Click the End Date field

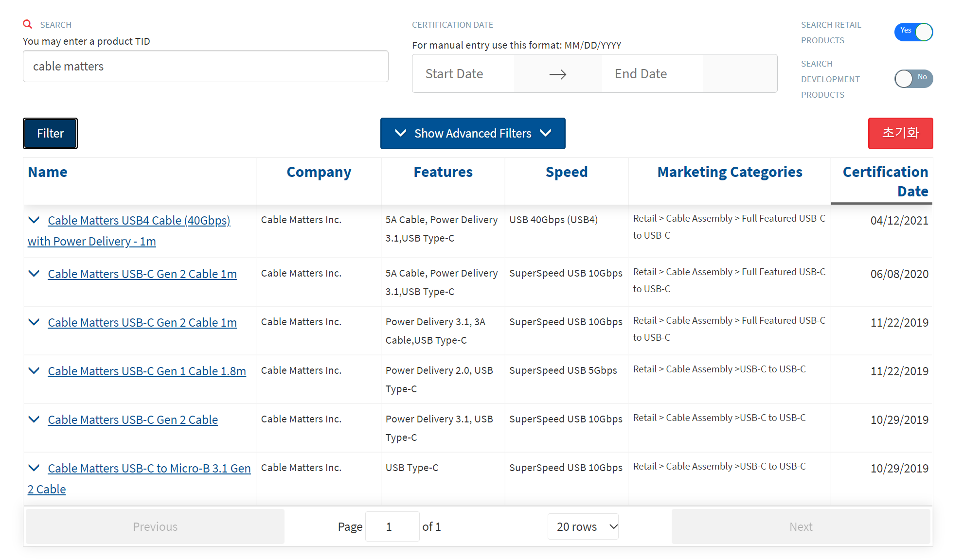(652, 74)
